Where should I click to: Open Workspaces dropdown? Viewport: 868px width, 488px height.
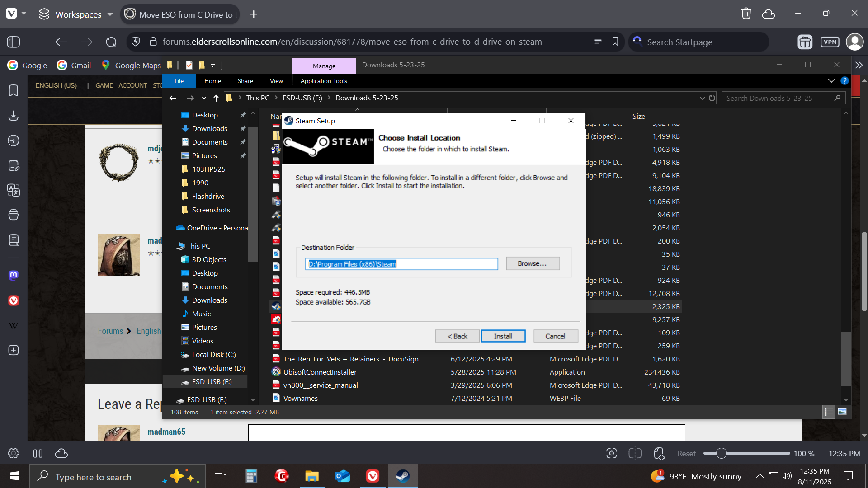point(76,14)
